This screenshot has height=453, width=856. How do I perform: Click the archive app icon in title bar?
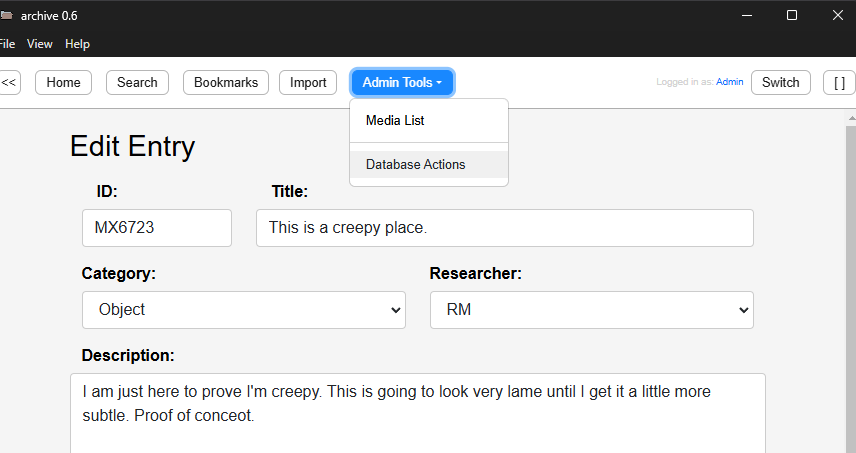pos(6,15)
